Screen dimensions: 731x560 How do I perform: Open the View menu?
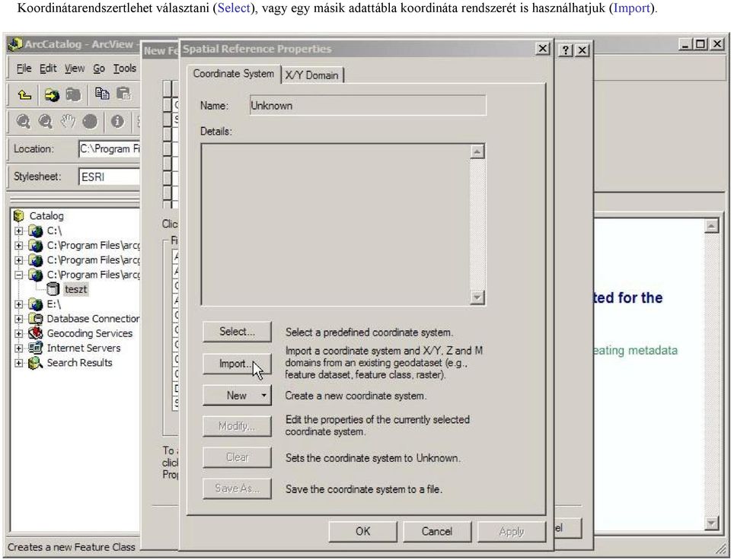click(75, 68)
